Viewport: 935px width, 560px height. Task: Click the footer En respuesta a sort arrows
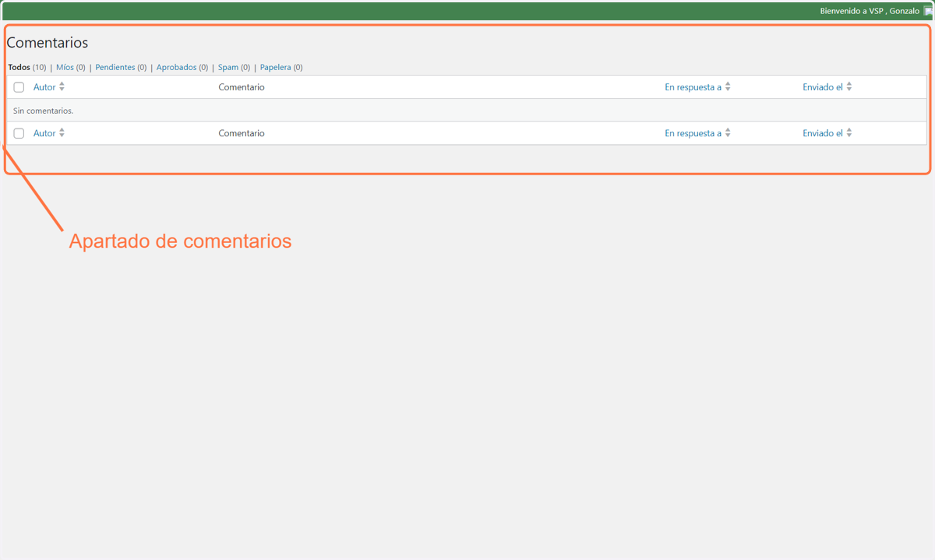[x=728, y=133]
